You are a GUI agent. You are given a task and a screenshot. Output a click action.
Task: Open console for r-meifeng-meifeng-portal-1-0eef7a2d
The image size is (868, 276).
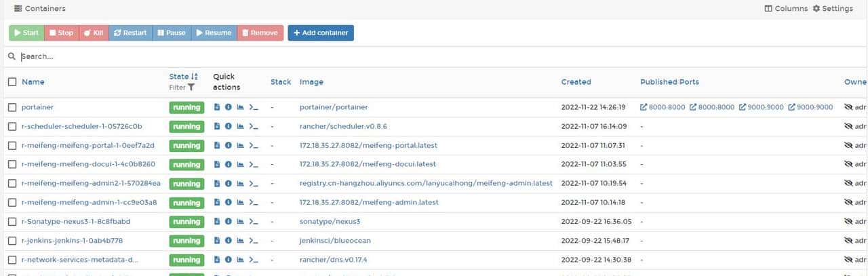click(x=254, y=145)
